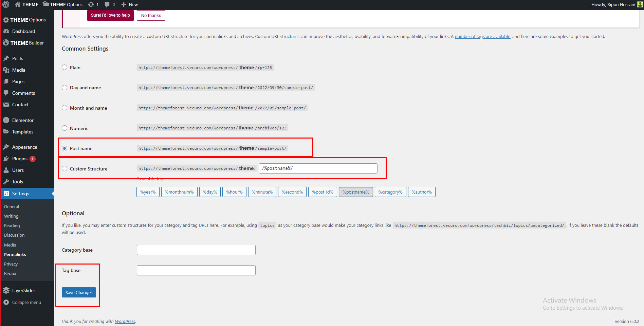The width and height of the screenshot is (644, 326).
Task: Click THEME Builder globe icon
Action: pos(6,43)
